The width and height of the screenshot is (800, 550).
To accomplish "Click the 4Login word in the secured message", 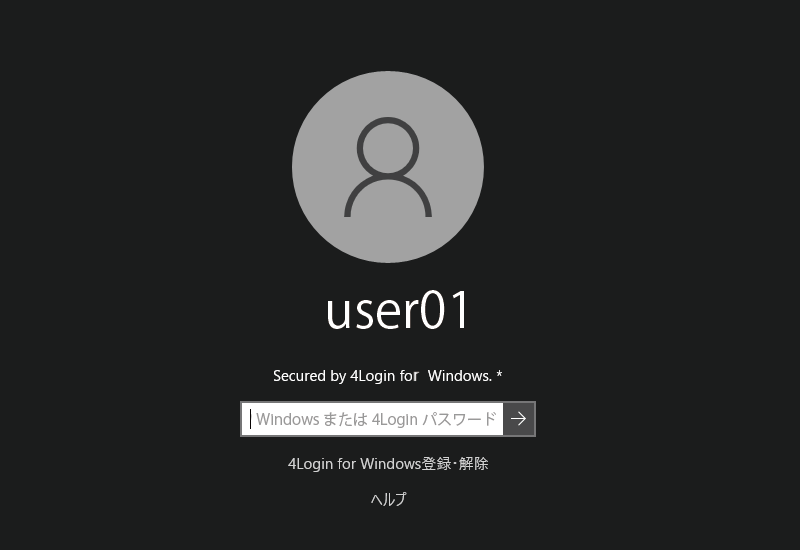I will pos(372,377).
